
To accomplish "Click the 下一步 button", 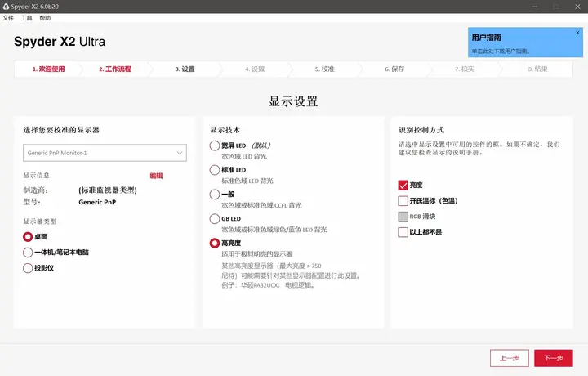I will pyautogui.click(x=554, y=358).
